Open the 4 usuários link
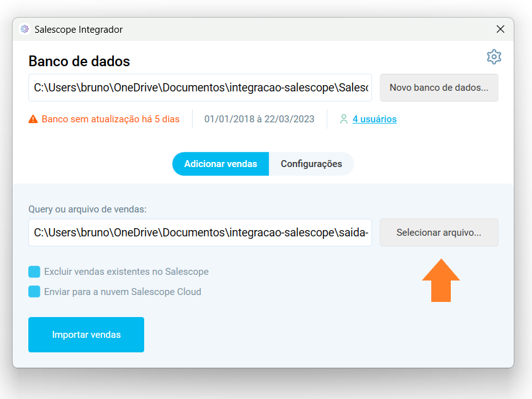The height and width of the screenshot is (399, 532). 375,119
